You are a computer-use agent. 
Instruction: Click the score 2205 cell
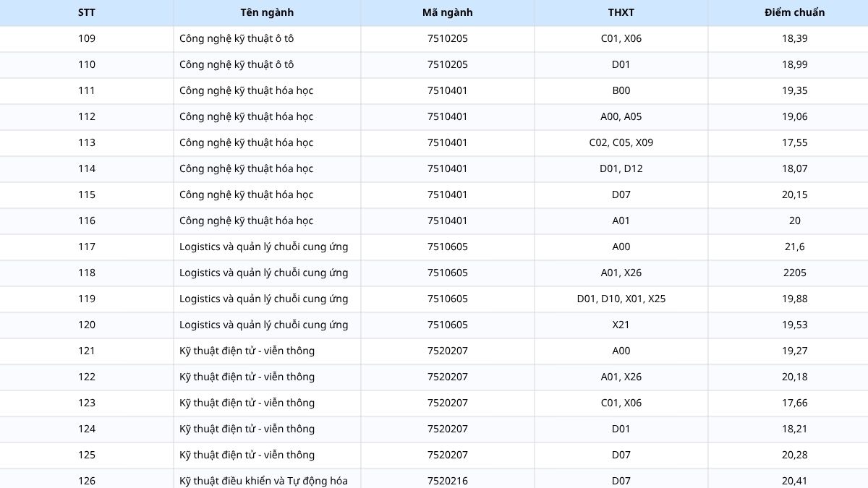795,273
